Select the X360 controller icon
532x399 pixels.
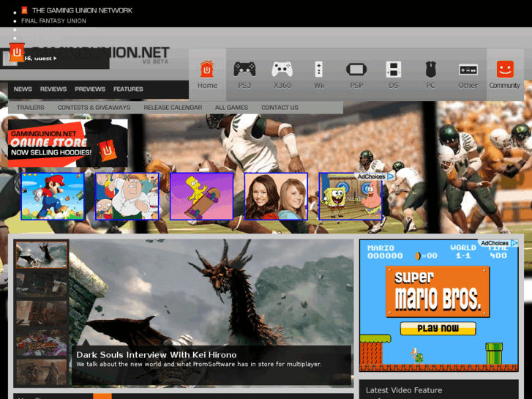click(x=282, y=69)
